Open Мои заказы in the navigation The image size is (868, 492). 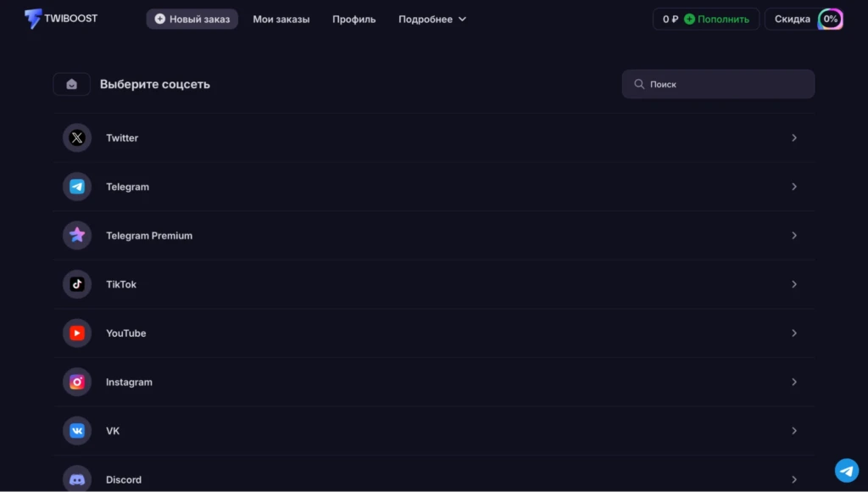click(x=281, y=20)
